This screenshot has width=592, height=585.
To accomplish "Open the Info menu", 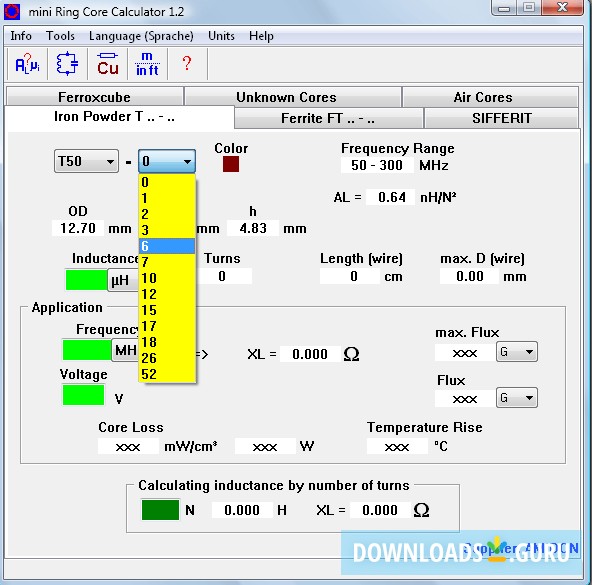I will 21,36.
